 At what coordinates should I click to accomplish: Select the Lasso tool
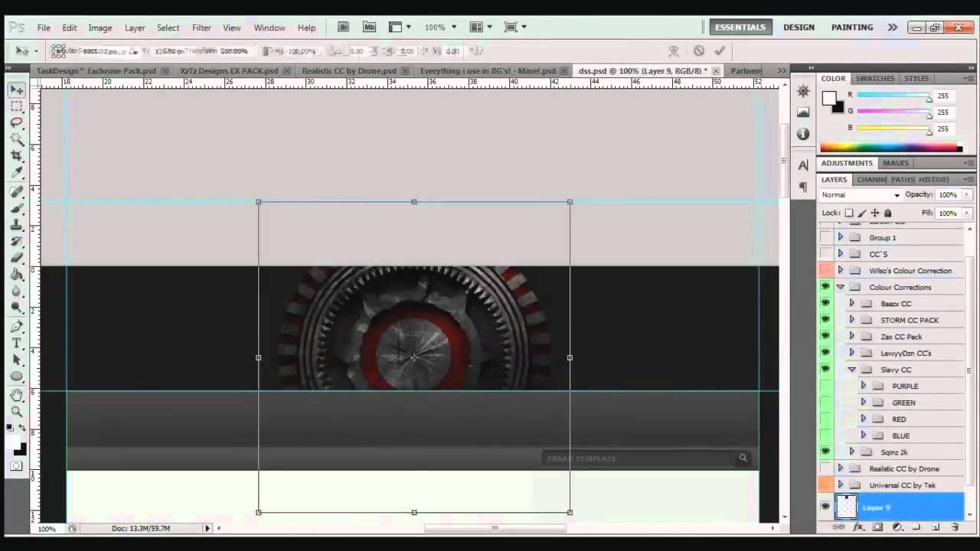[x=17, y=122]
